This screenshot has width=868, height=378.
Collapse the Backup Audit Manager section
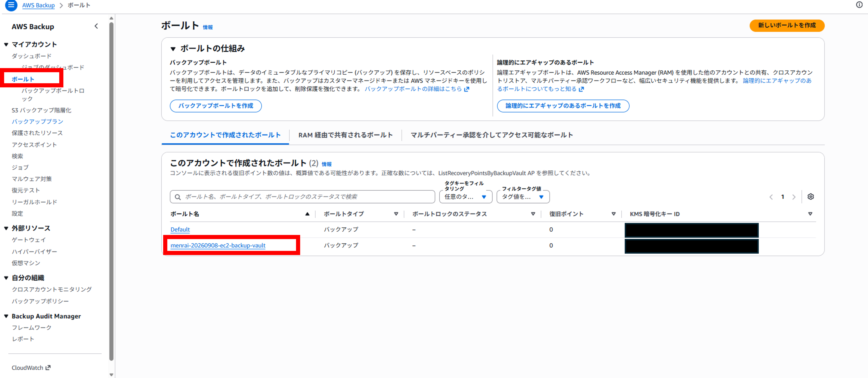6,316
